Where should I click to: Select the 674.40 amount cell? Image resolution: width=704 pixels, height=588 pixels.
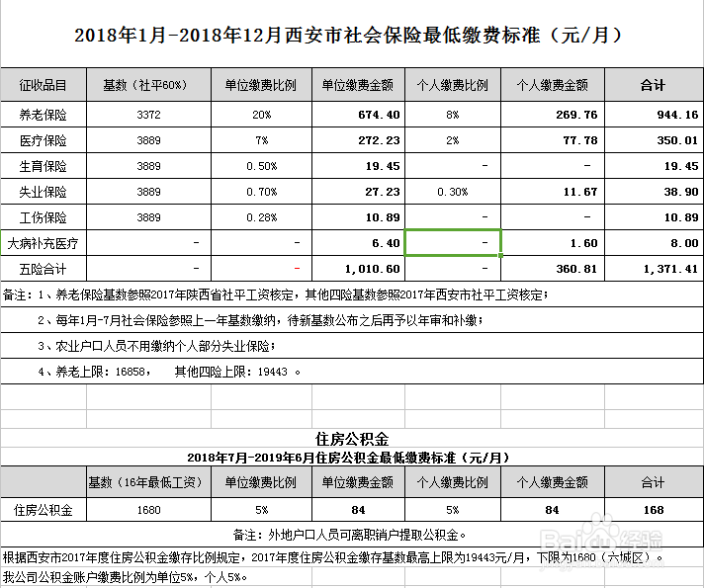tap(358, 115)
